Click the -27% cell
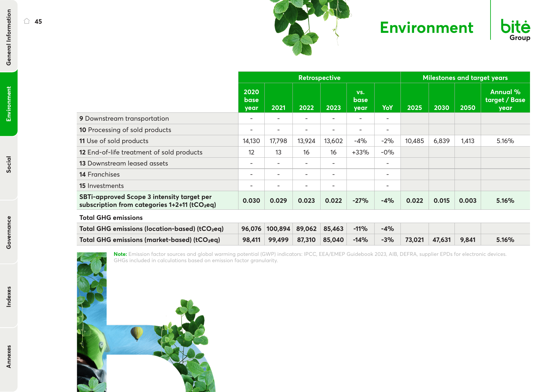This screenshot has height=392, width=554. pos(360,201)
